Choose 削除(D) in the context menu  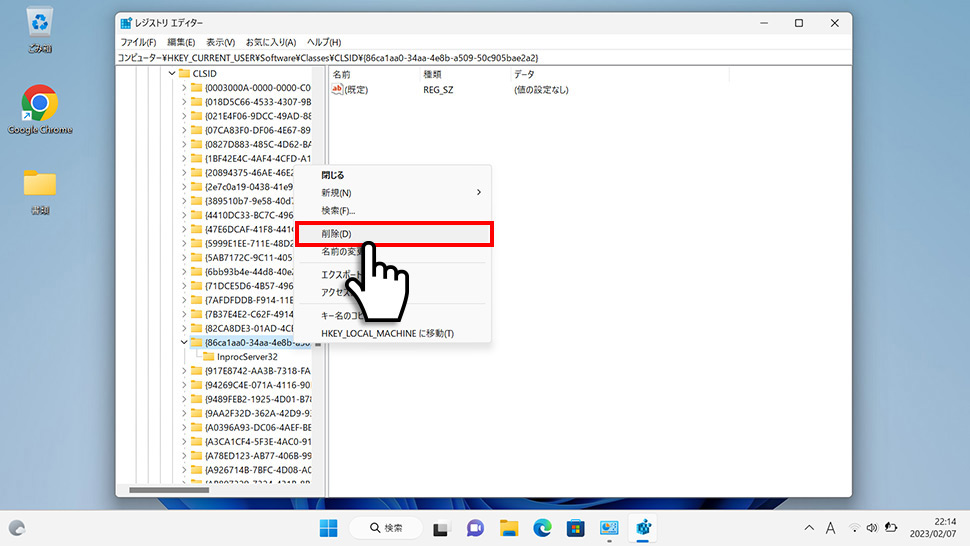point(394,234)
